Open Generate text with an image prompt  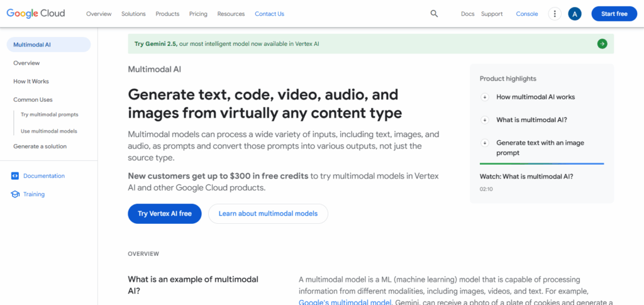click(x=540, y=148)
